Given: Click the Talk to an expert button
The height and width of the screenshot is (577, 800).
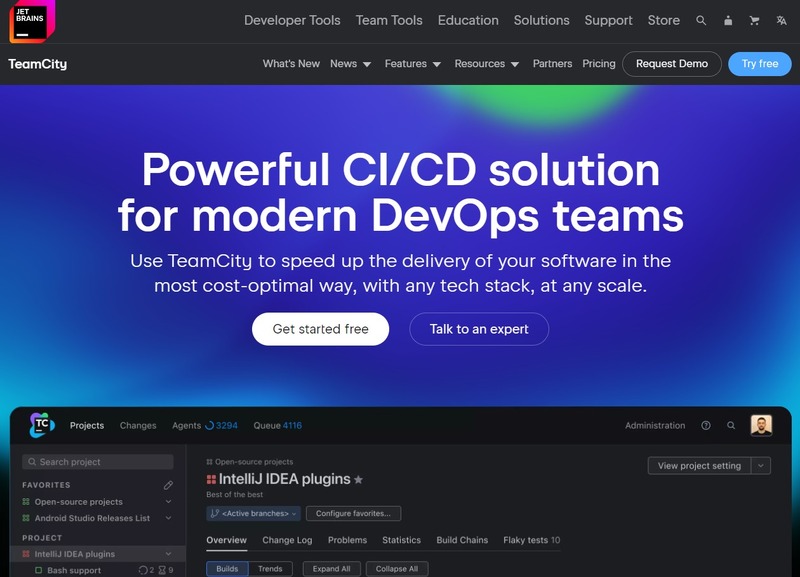Looking at the screenshot, I should click(x=479, y=329).
